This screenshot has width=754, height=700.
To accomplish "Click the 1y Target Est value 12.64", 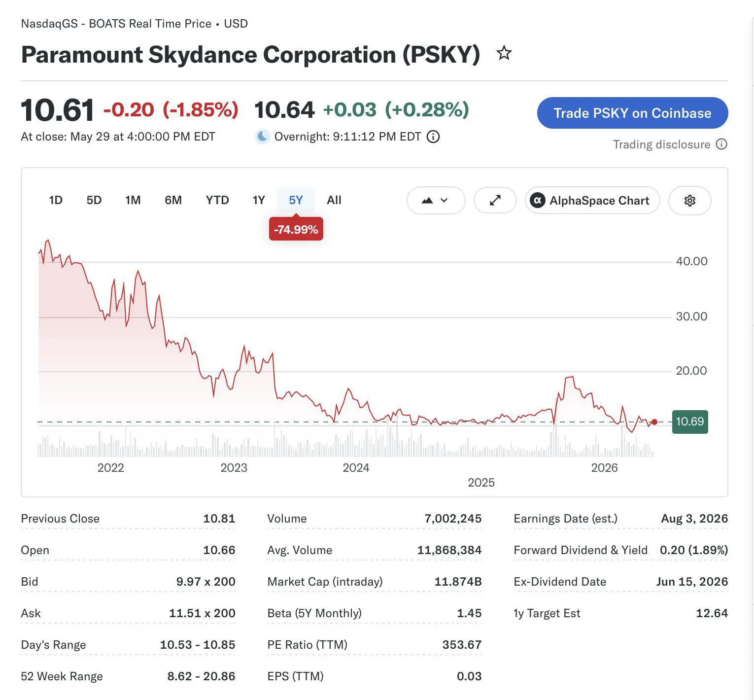I will 712,613.
